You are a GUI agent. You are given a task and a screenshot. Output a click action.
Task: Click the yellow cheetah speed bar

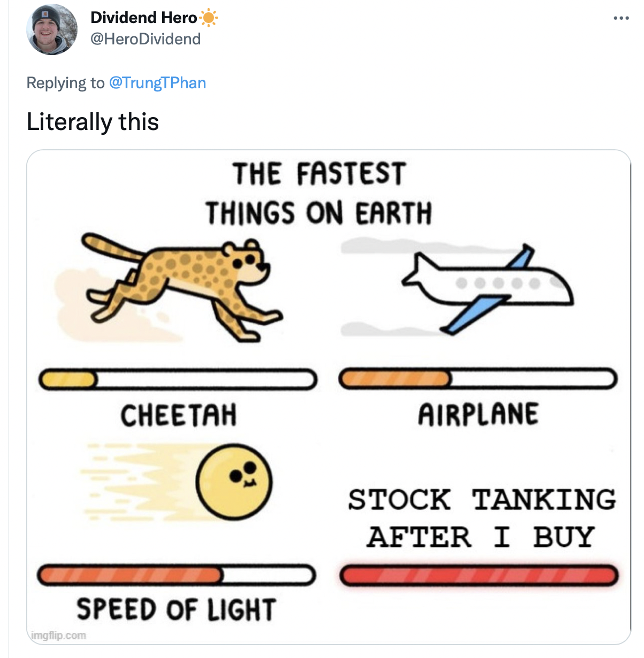click(178, 379)
